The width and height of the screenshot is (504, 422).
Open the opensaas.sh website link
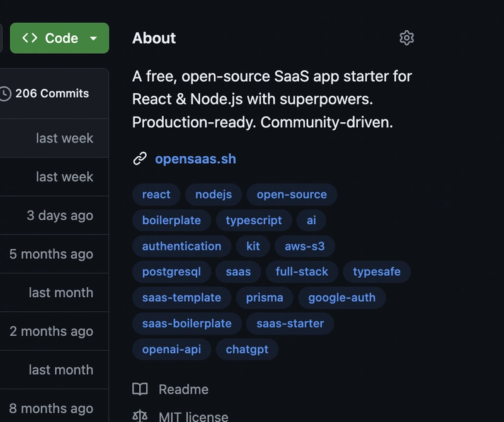click(x=195, y=159)
